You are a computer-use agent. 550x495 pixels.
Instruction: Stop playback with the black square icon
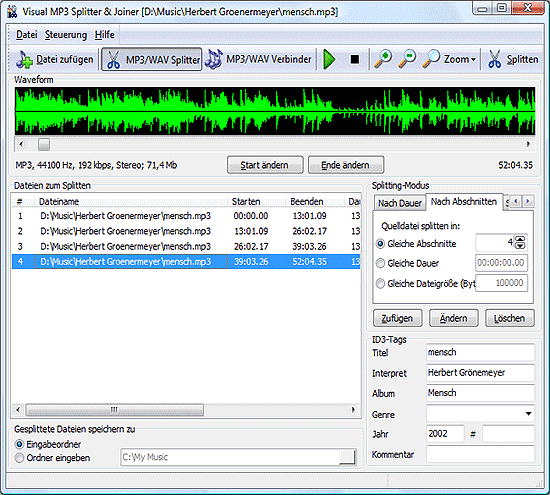(x=355, y=59)
